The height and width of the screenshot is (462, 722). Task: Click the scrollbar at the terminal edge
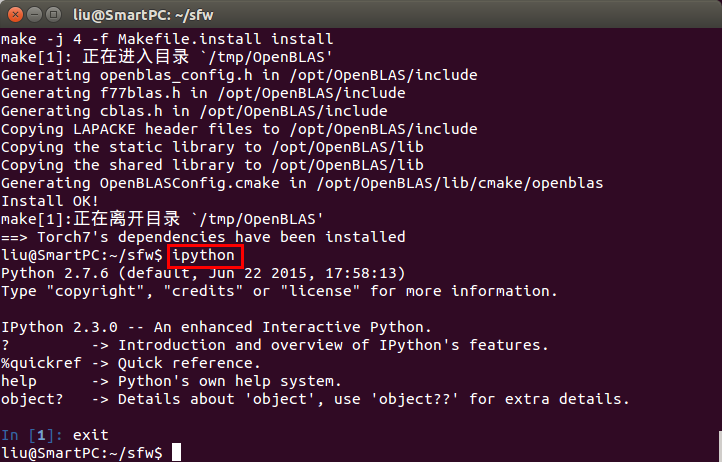pos(720,446)
